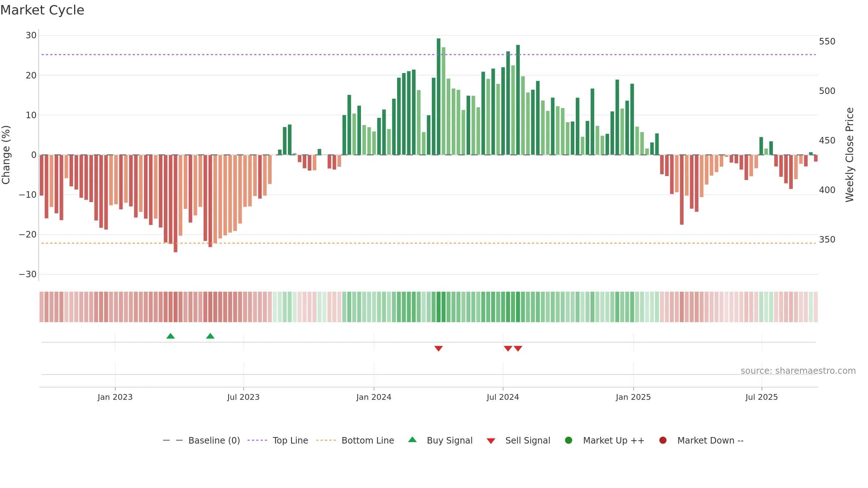Click the earliest red sell signal marker

[x=438, y=348]
